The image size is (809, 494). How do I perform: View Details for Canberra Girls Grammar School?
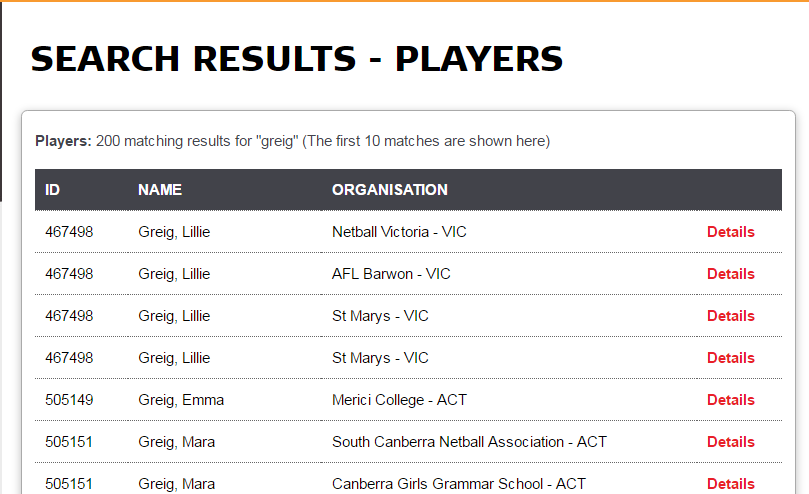[731, 484]
